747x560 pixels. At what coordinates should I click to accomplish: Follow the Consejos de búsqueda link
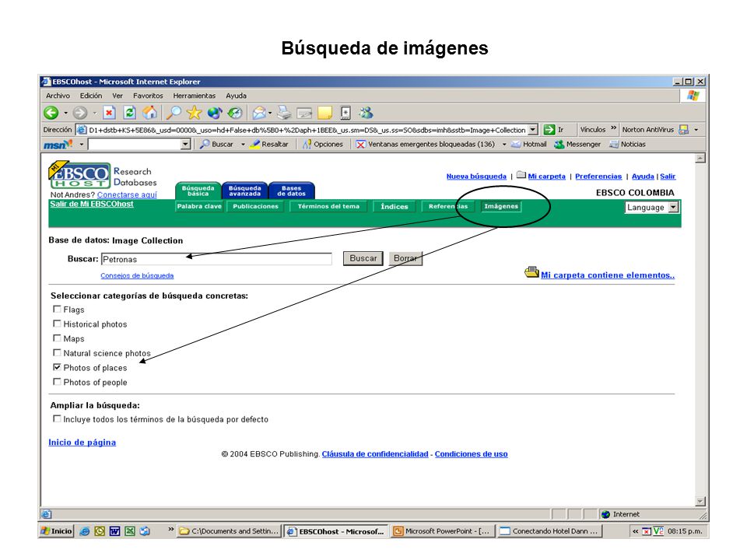[137, 275]
